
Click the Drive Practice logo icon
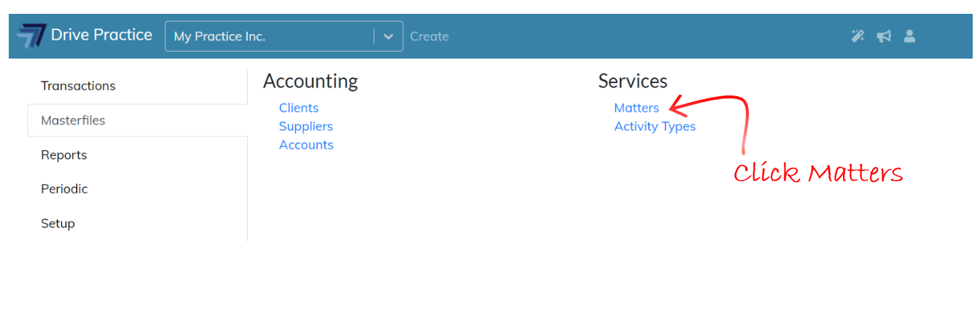pyautogui.click(x=31, y=36)
